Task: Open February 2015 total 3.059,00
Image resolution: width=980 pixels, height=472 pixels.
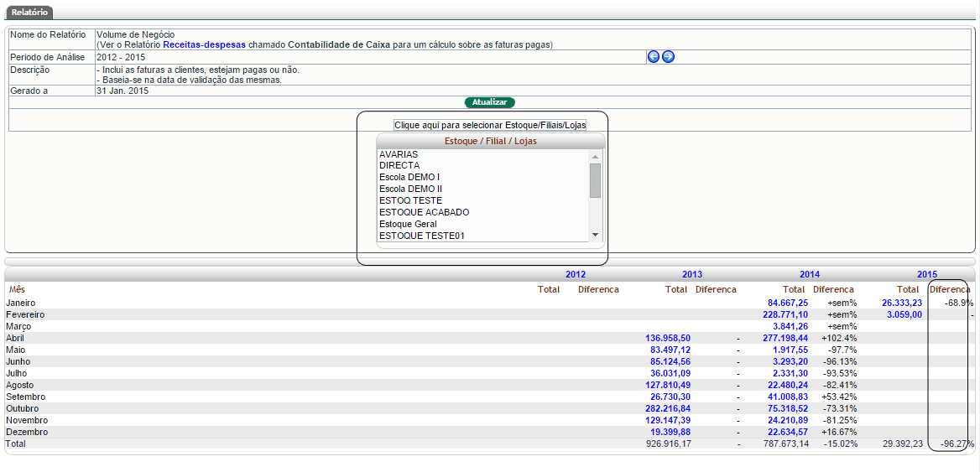Action: 905,314
